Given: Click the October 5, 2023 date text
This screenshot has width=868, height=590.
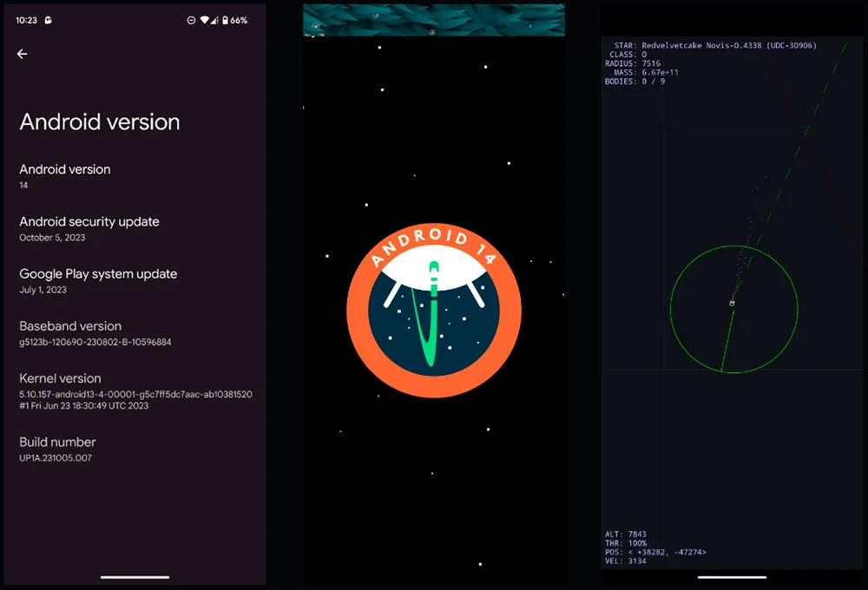Looking at the screenshot, I should point(52,238).
